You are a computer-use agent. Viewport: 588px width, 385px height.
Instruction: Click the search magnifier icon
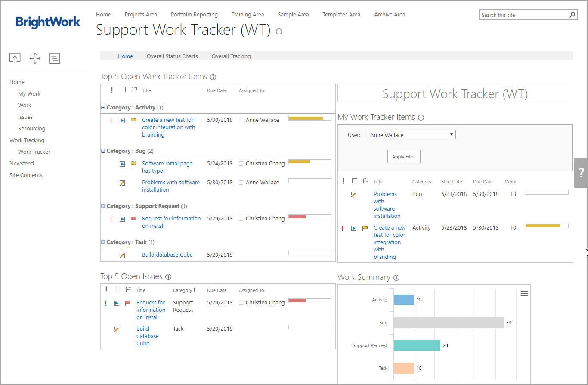[572, 15]
